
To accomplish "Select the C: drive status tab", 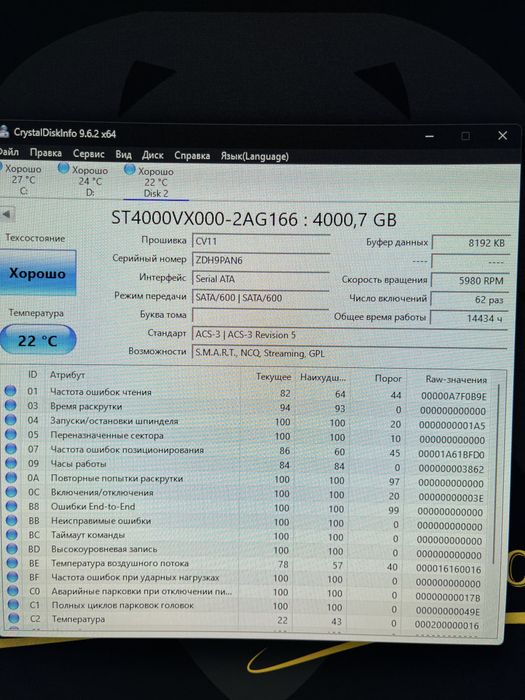I will 22,179.
